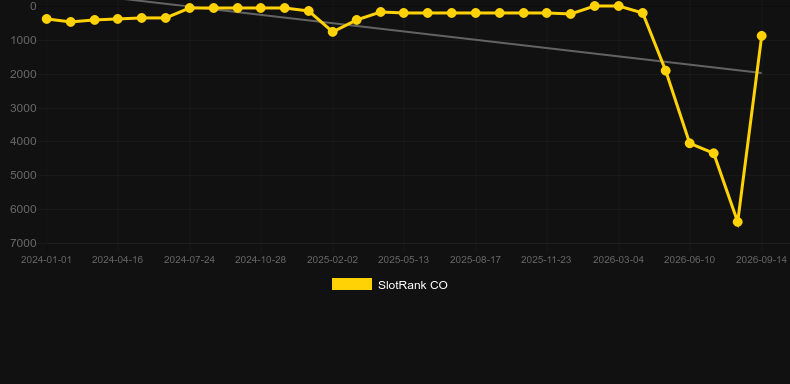
Task: Click the 3000 y-axis label
Action: coord(24,108)
